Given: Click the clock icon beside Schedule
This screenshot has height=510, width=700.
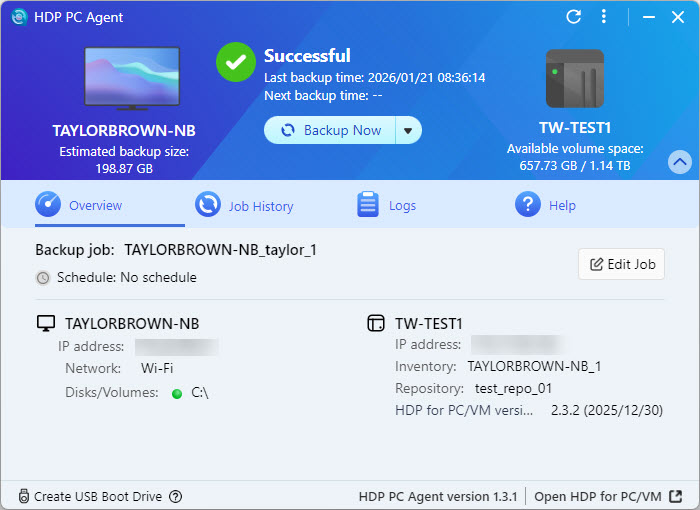Looking at the screenshot, I should (x=43, y=278).
